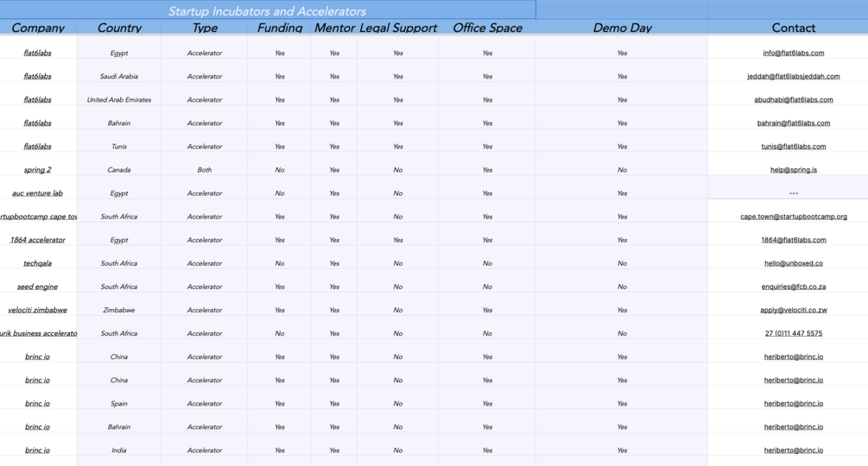868x466 pixels.
Task: Select the Funding No cell in spring 2 row
Action: (280, 170)
